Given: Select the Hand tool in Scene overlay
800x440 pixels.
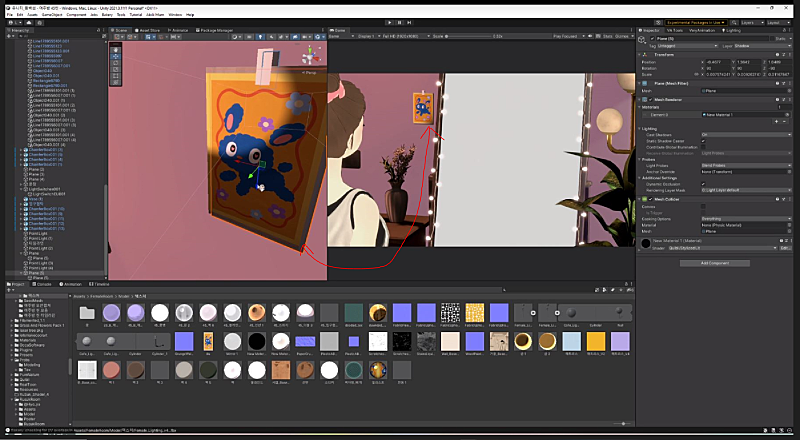Looking at the screenshot, I should [x=114, y=48].
